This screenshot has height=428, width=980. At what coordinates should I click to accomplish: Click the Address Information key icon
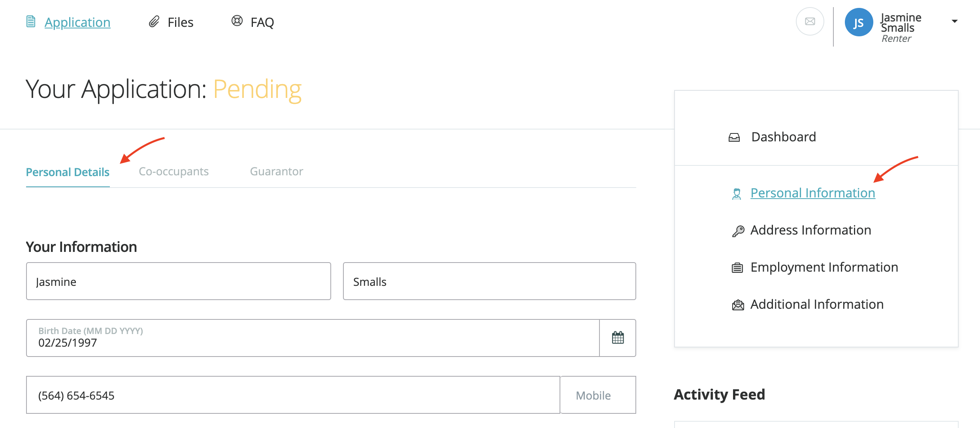[x=738, y=231]
